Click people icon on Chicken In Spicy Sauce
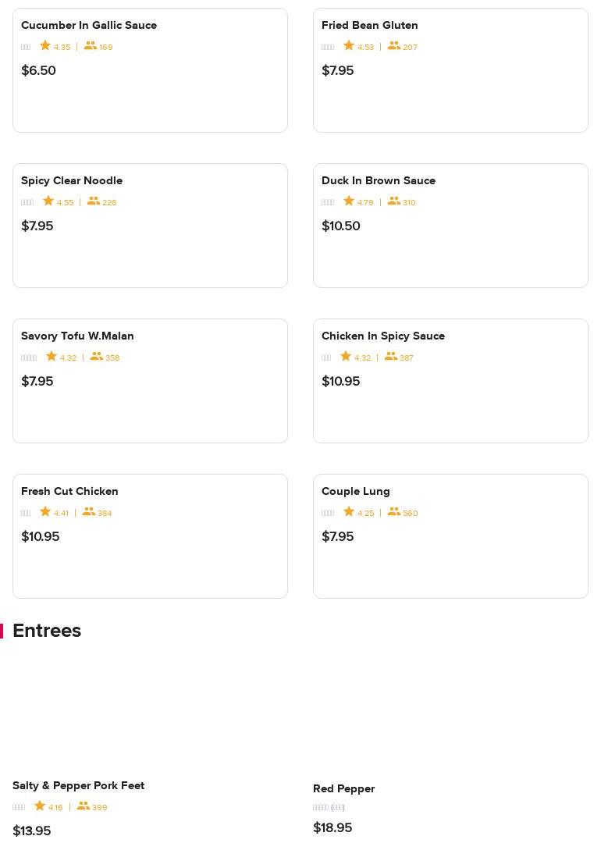The width and height of the screenshot is (601, 868). [391, 357]
